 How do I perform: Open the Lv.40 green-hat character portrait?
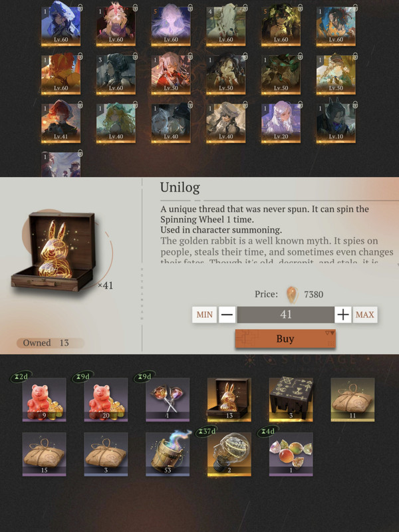(x=116, y=123)
